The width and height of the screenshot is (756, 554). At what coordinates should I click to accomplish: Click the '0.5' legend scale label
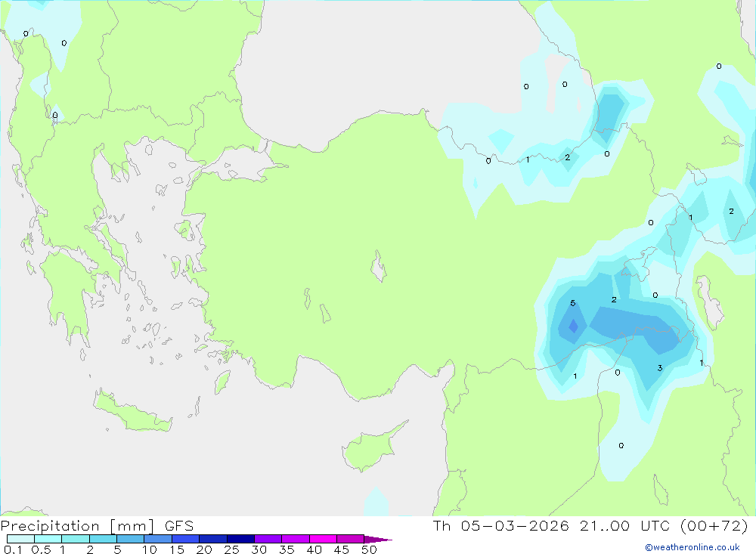pos(41,549)
